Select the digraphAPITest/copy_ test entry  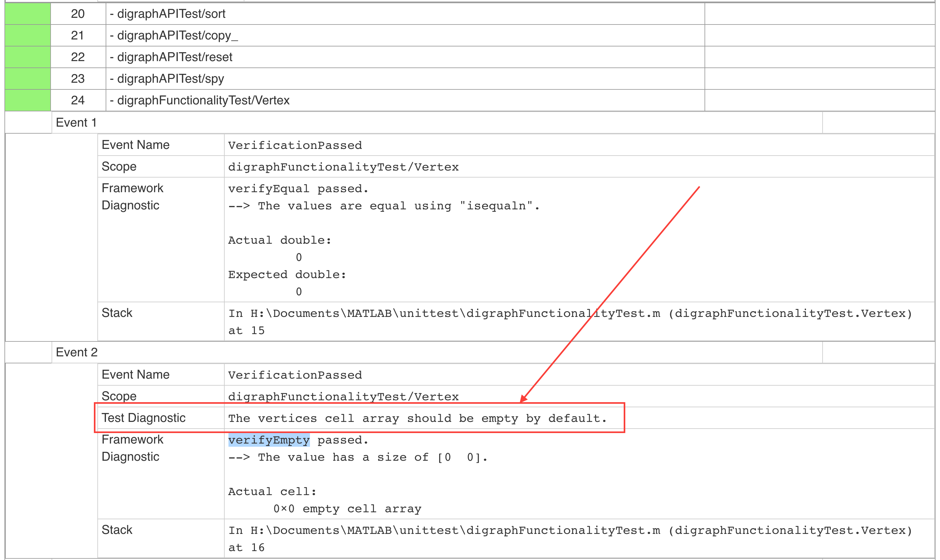point(173,35)
